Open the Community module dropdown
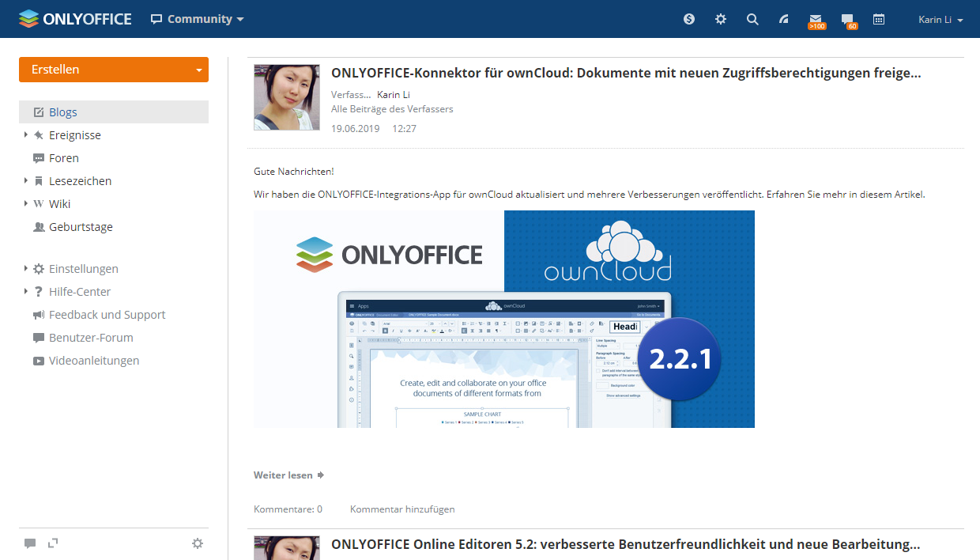Viewport: 980px width, 560px height. click(x=198, y=19)
